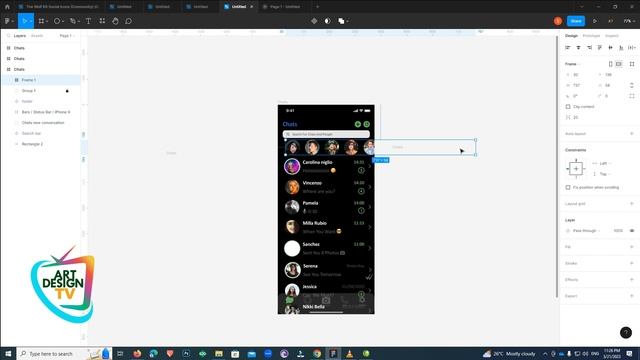The height and width of the screenshot is (360, 640).
Task: Switch to the Assets tab
Action: click(37, 36)
